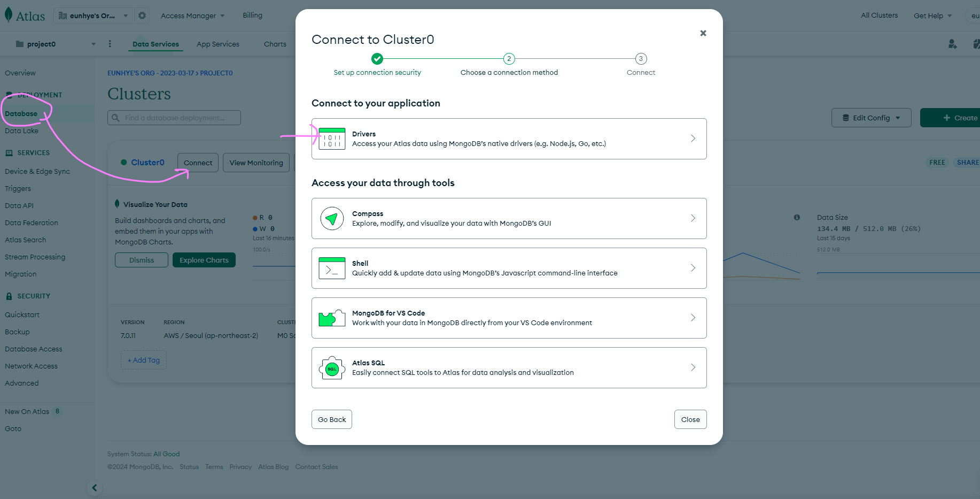Click the Data Size info icon
The height and width of the screenshot is (499, 980).
click(x=797, y=217)
